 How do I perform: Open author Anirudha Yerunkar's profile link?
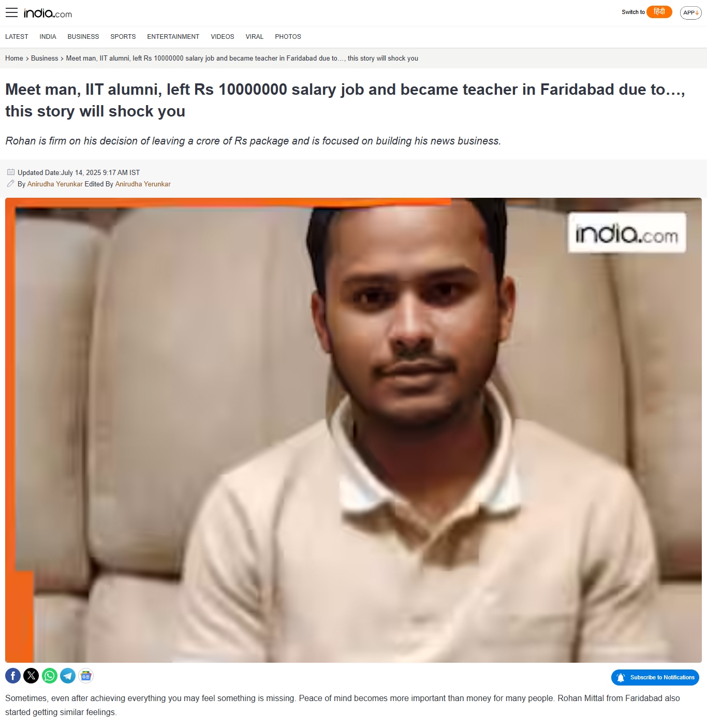pyautogui.click(x=55, y=184)
